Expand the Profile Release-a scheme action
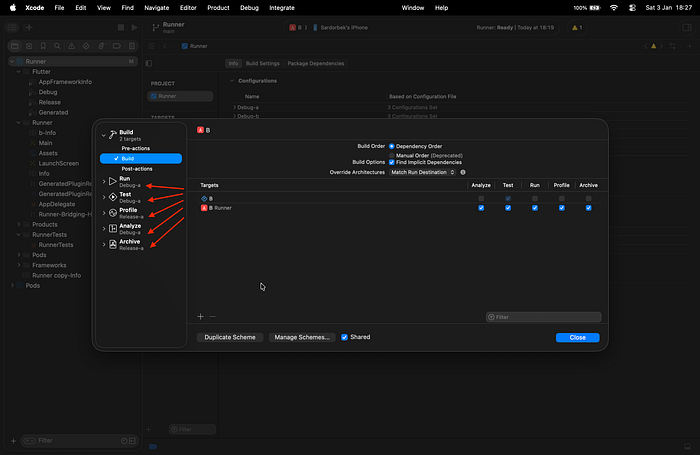This screenshot has width=700, height=455. (x=104, y=213)
